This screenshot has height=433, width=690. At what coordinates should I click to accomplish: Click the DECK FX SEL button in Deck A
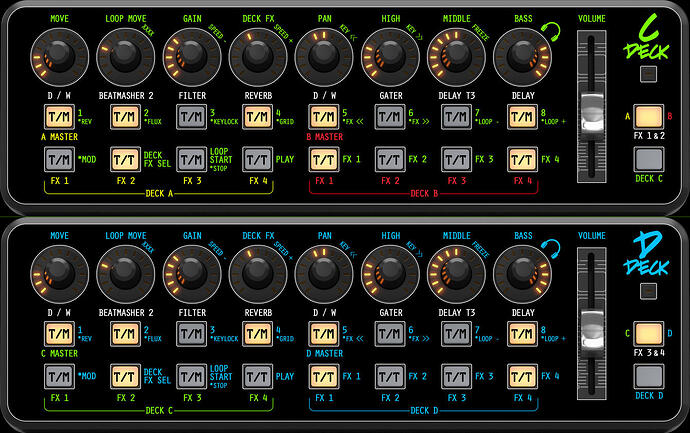[125, 159]
